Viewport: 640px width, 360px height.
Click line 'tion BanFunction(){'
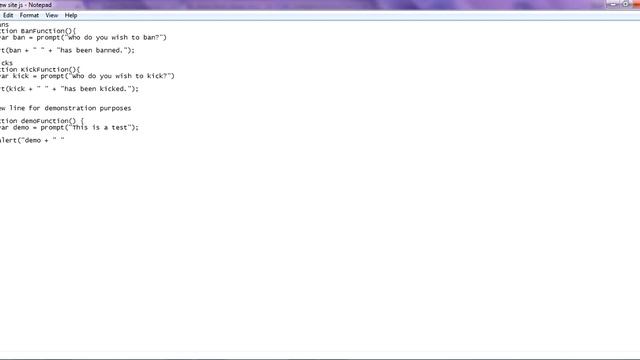point(38,31)
